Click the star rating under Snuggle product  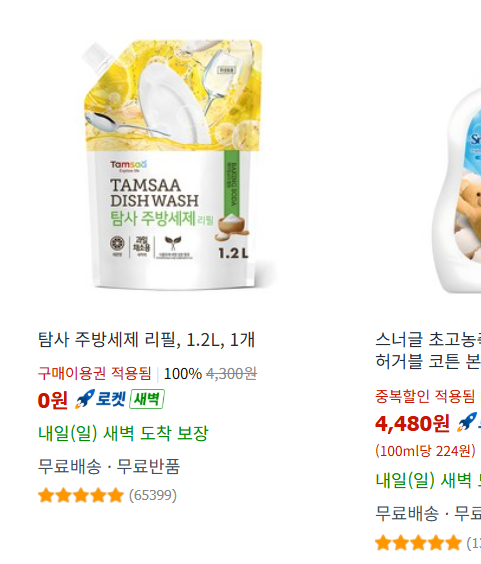point(418,543)
